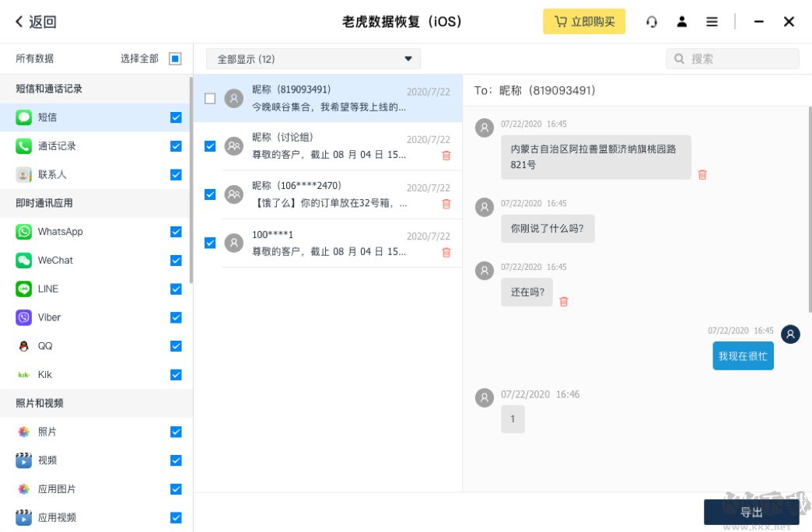Open the 全部显示 (12) dropdown
The image size is (812, 532).
311,58
